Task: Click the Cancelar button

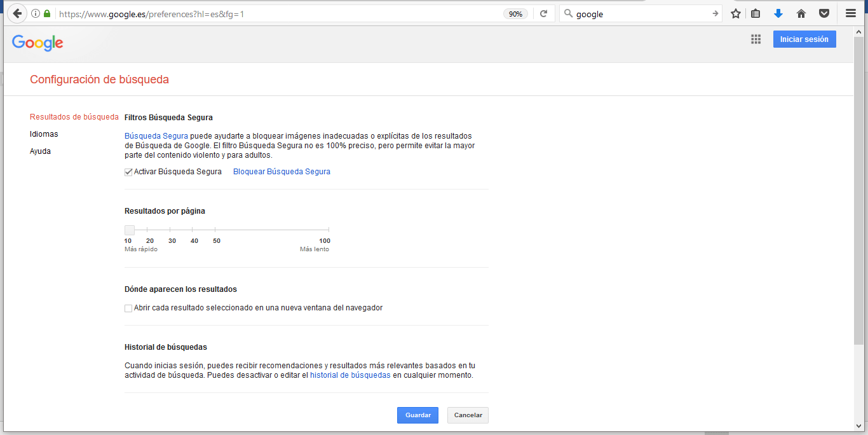Action: tap(468, 415)
